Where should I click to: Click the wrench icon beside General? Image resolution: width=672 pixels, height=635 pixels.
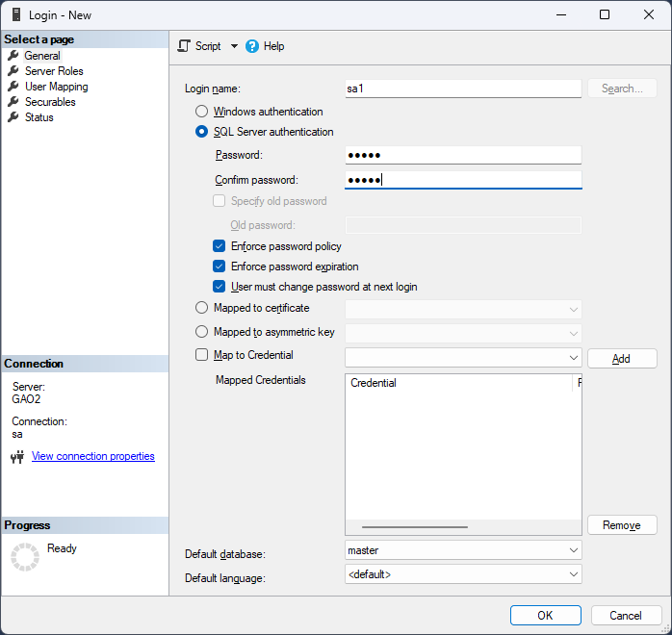(x=13, y=55)
